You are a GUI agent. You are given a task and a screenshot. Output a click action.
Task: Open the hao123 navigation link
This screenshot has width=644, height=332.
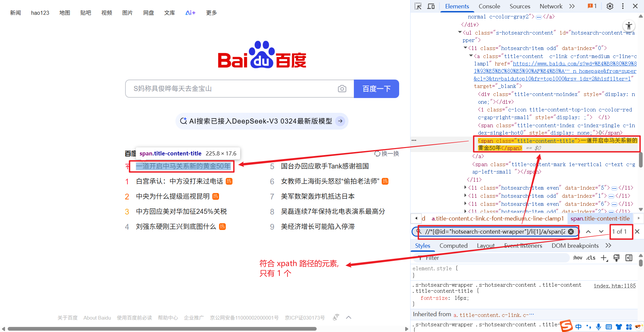click(40, 13)
